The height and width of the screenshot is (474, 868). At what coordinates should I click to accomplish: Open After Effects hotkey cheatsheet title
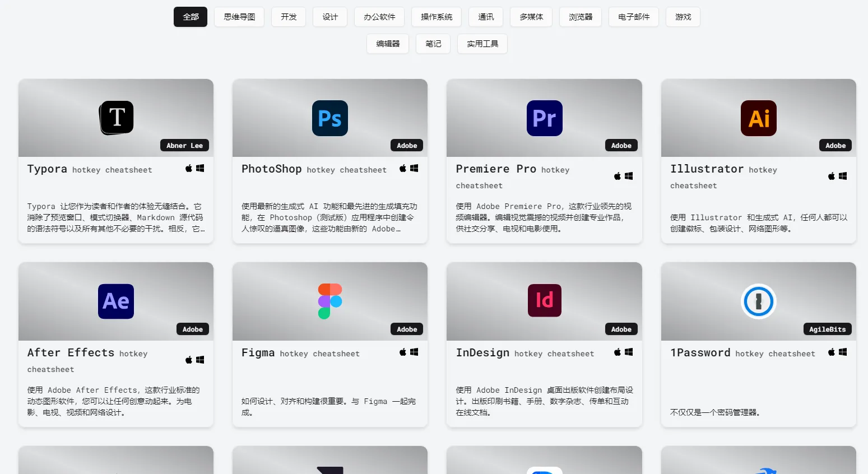coord(87,360)
